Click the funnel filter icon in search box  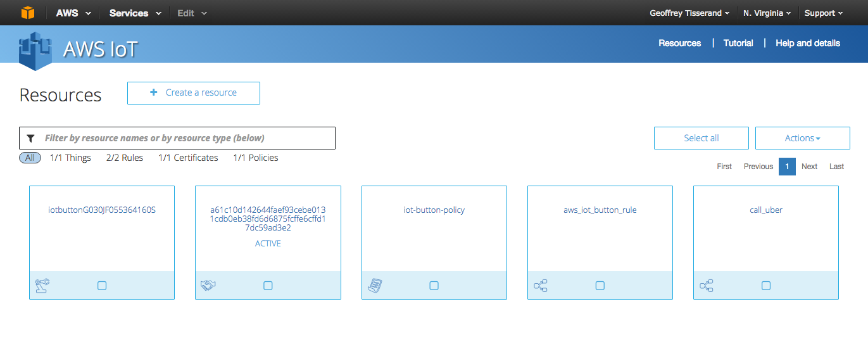pyautogui.click(x=30, y=138)
